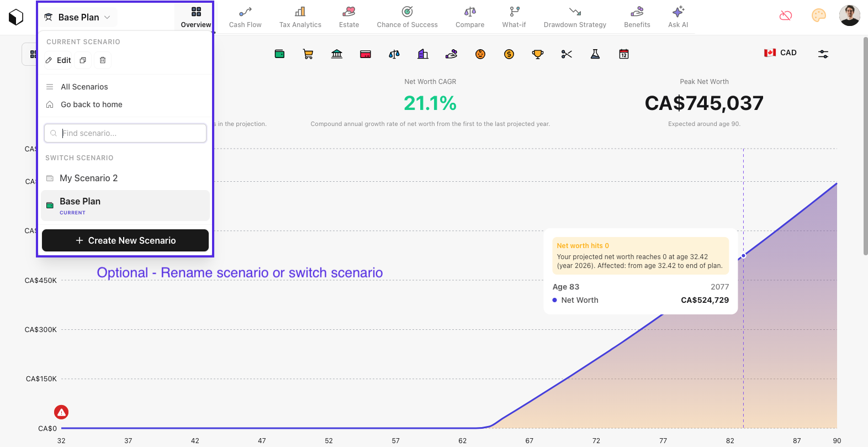Click the trophy goals icon
The width and height of the screenshot is (868, 447).
[x=537, y=54]
